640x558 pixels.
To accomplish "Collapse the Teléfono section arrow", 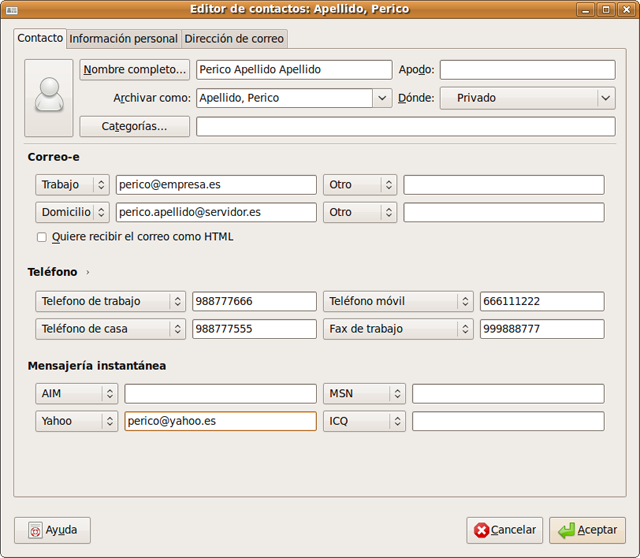I will pyautogui.click(x=88, y=272).
